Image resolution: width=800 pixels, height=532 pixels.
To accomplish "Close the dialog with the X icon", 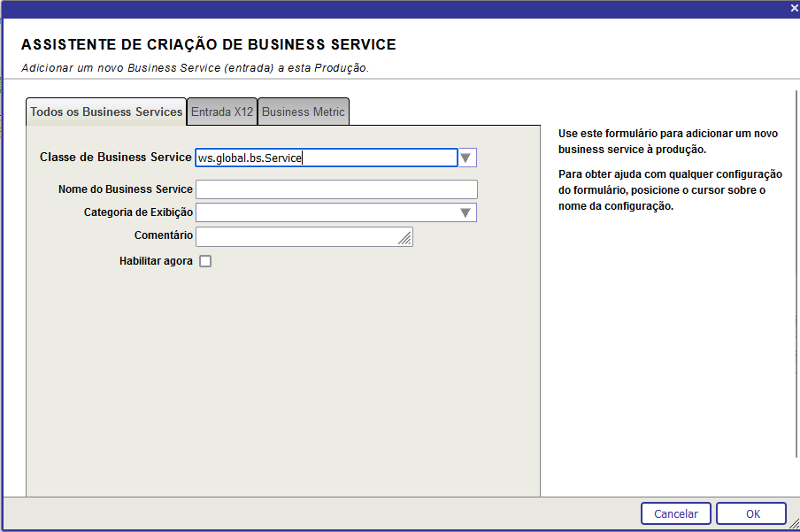I will click(794, 8).
